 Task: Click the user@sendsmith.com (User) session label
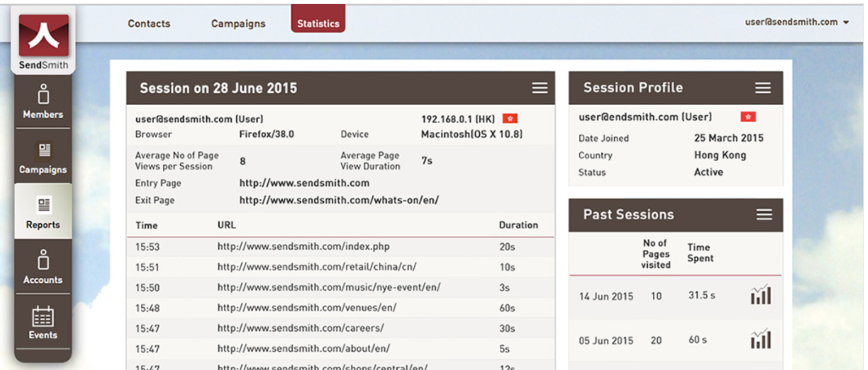pos(199,119)
